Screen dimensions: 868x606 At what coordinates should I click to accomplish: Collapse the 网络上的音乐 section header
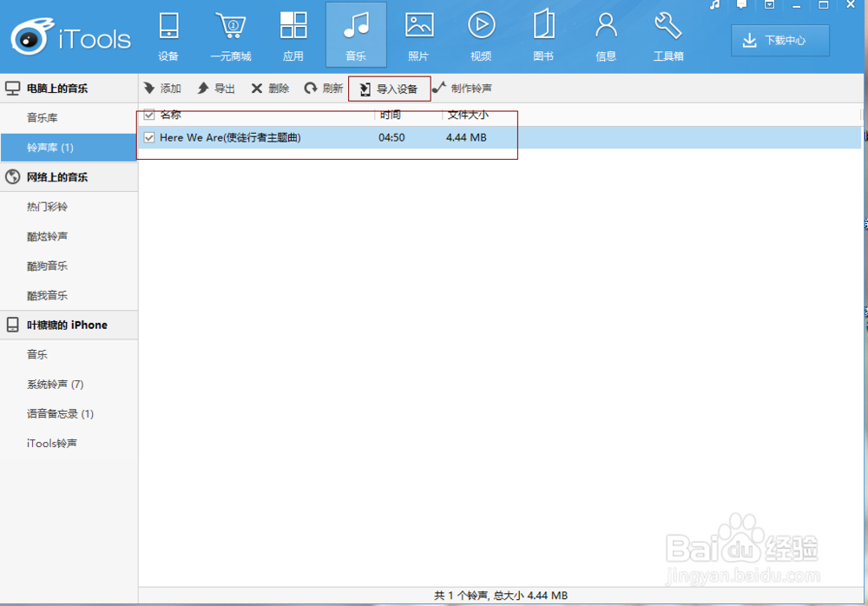[x=69, y=177]
